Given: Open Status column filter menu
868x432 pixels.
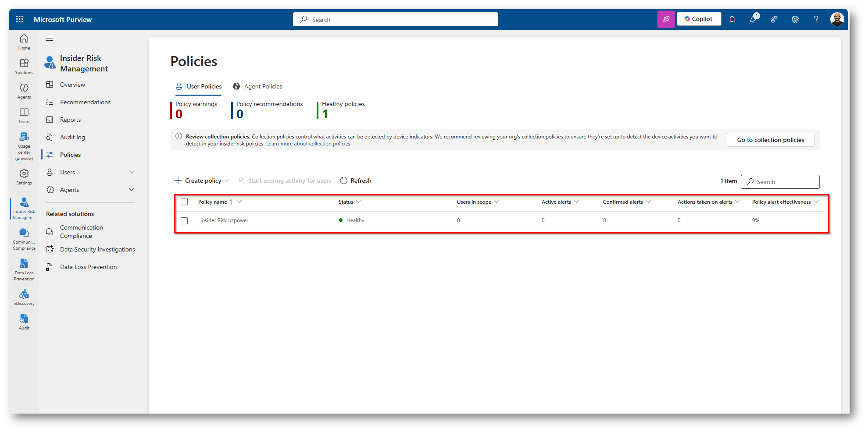Looking at the screenshot, I should [358, 202].
